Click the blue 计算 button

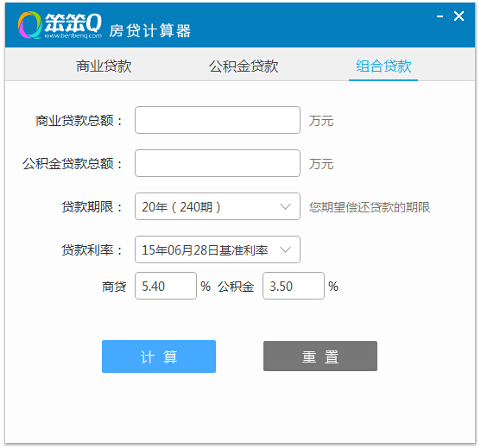pos(159,357)
